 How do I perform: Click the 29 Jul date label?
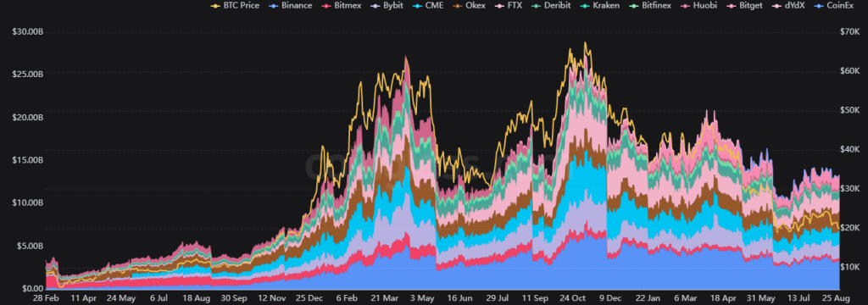point(498,298)
